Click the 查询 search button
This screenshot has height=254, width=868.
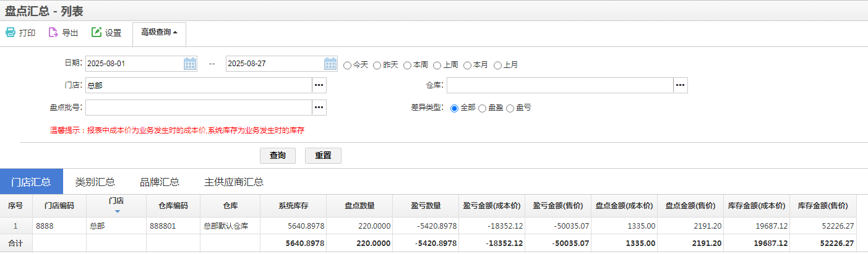point(278,156)
